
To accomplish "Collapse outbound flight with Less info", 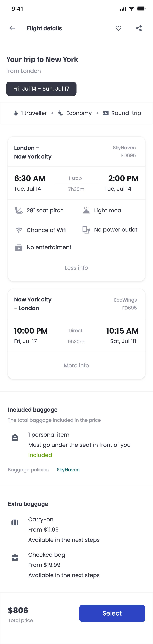I will (76, 268).
